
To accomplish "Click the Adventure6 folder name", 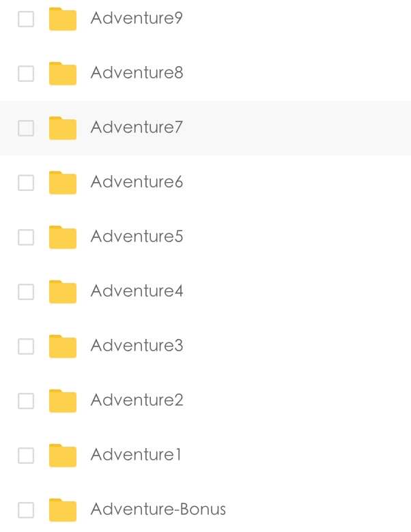I will pos(137,182).
